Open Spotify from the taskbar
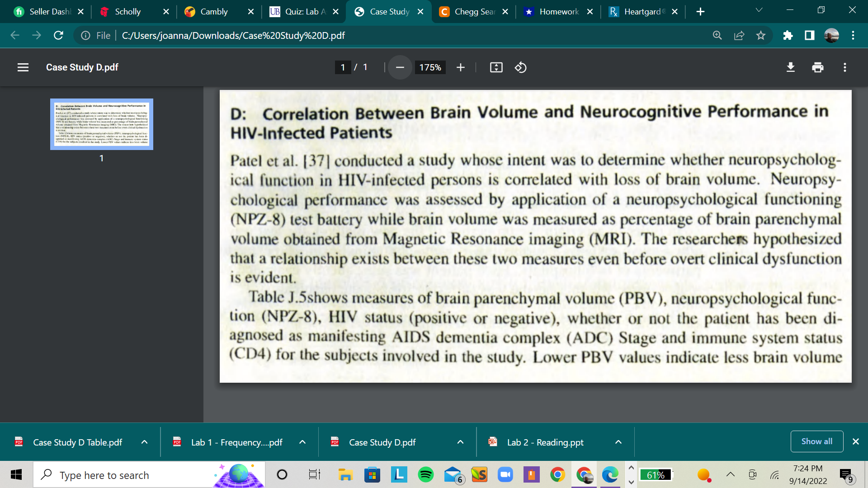 (x=425, y=475)
